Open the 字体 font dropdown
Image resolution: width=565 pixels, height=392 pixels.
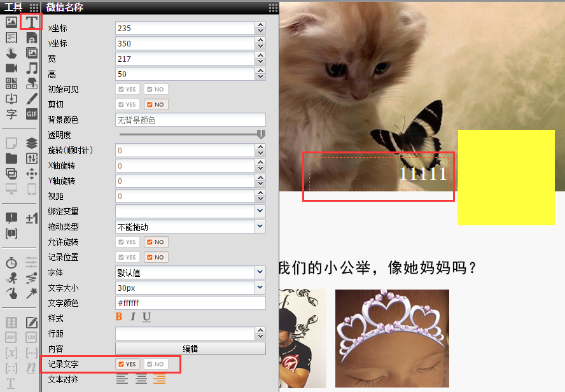pyautogui.click(x=260, y=272)
